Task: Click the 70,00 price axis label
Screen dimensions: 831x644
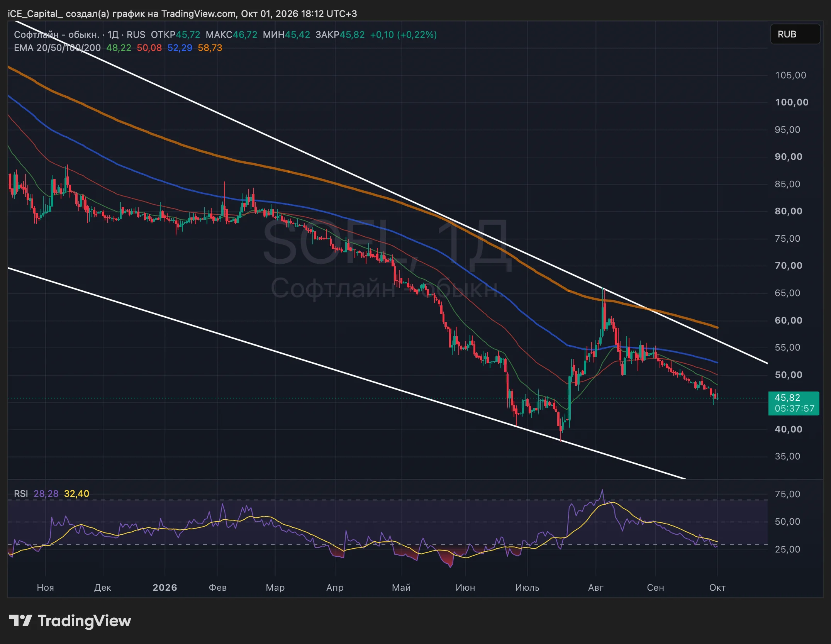Action: click(x=789, y=266)
